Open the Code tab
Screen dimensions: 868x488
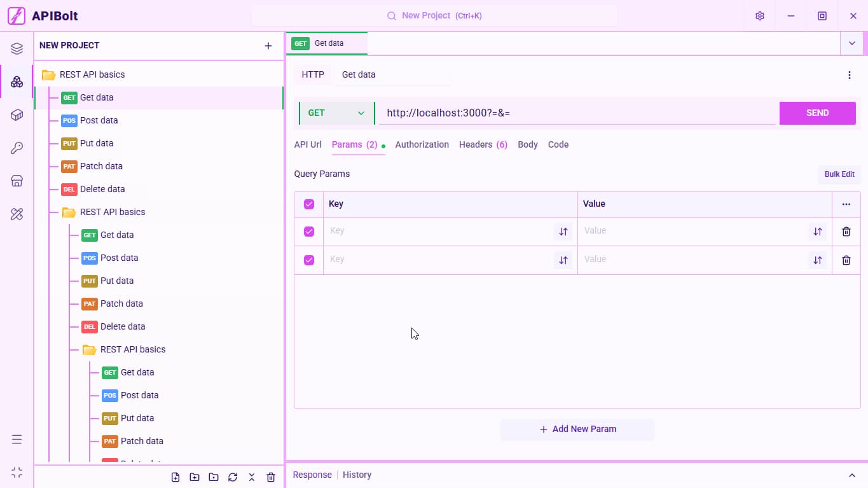(x=558, y=144)
